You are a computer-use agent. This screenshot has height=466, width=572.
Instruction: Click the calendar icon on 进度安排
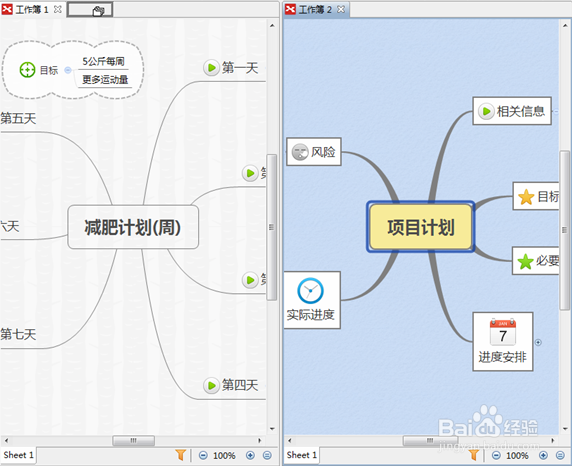pos(503,332)
